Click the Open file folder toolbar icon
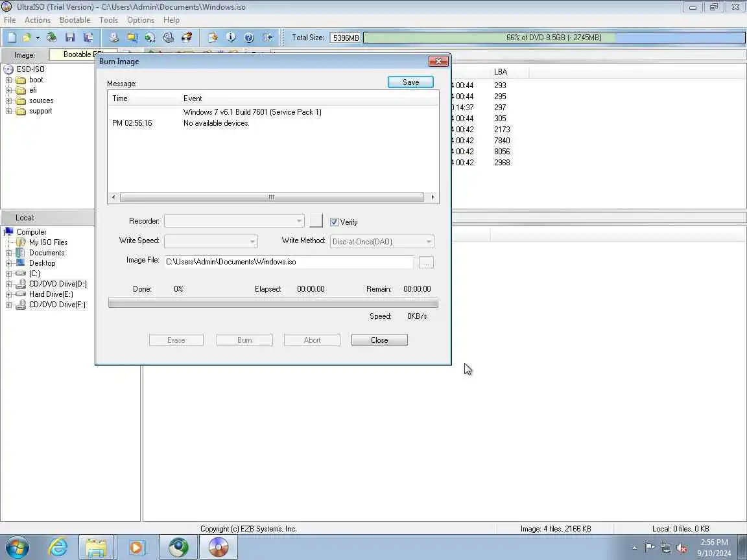 pos(27,38)
